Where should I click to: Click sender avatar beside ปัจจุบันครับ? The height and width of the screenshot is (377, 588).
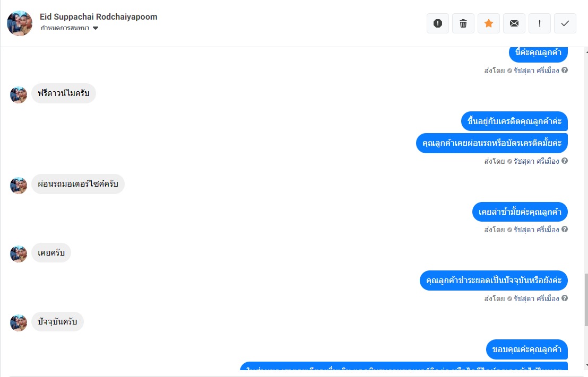pyautogui.click(x=19, y=323)
